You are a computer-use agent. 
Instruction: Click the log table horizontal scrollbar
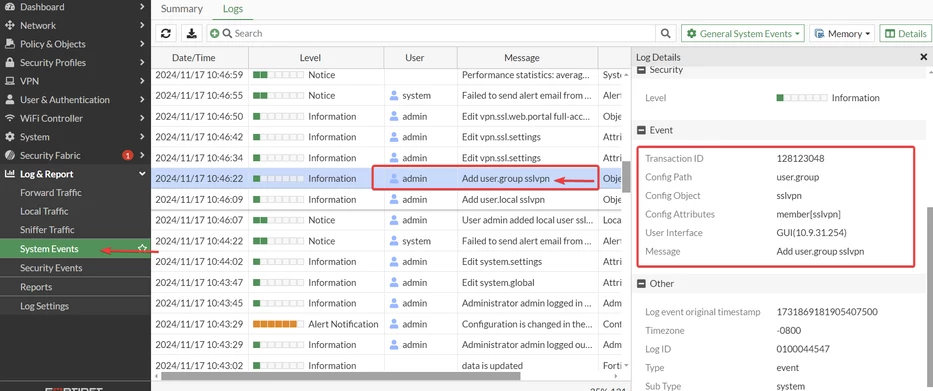click(340, 376)
